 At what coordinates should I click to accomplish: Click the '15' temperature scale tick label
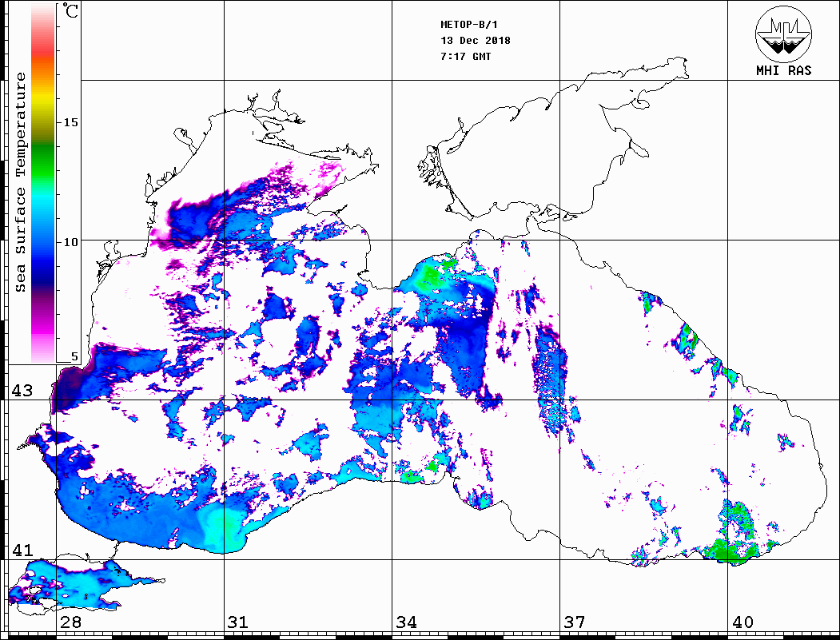click(70, 122)
